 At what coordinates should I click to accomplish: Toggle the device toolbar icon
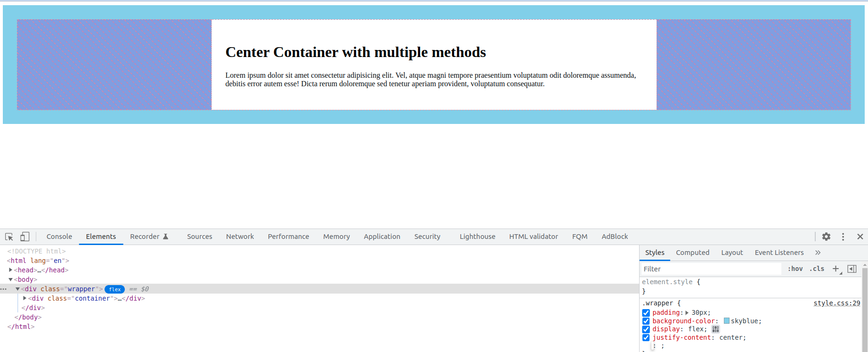point(24,237)
